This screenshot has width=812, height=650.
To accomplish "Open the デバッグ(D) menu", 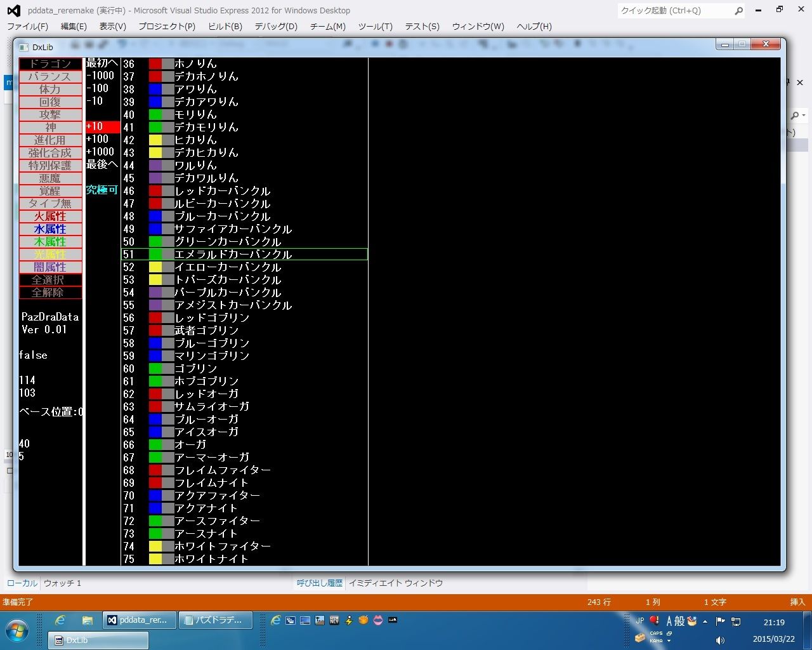I will coord(276,26).
